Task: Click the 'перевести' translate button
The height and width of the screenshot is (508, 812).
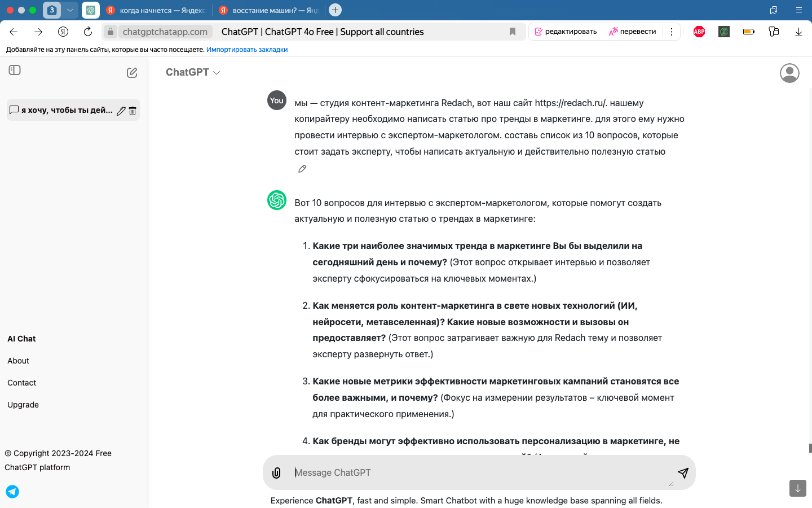Action: (633, 32)
